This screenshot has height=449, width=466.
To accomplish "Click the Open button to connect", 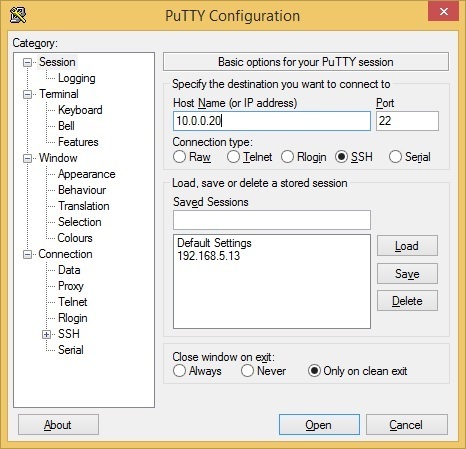I will (319, 425).
